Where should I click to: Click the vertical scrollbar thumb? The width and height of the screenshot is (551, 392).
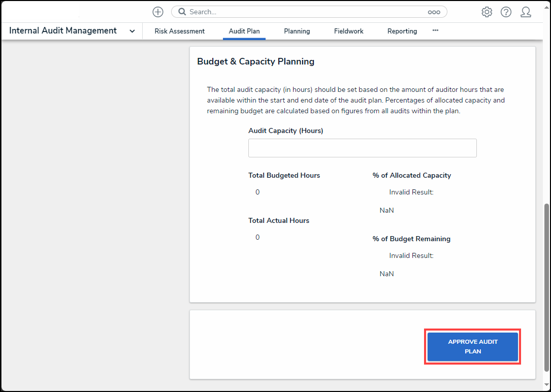[546, 287]
